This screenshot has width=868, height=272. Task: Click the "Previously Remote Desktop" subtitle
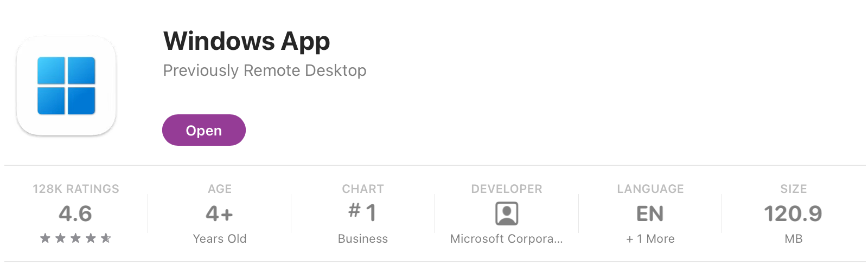tap(265, 70)
